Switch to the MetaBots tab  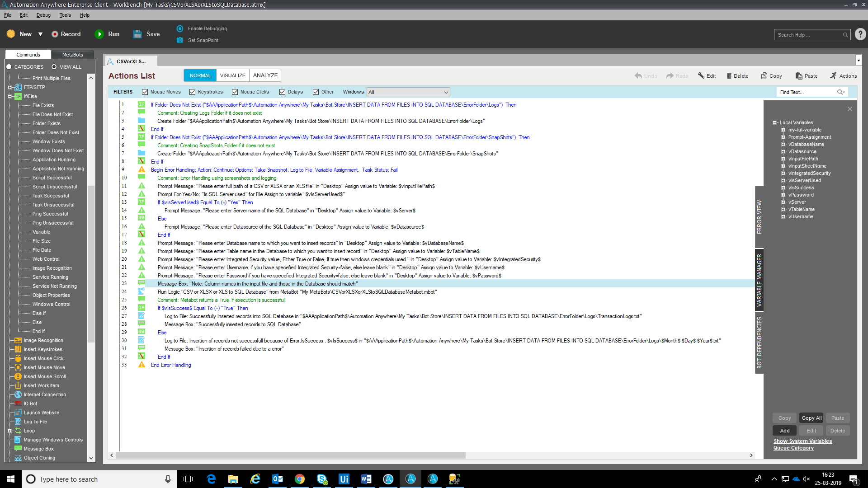click(72, 55)
